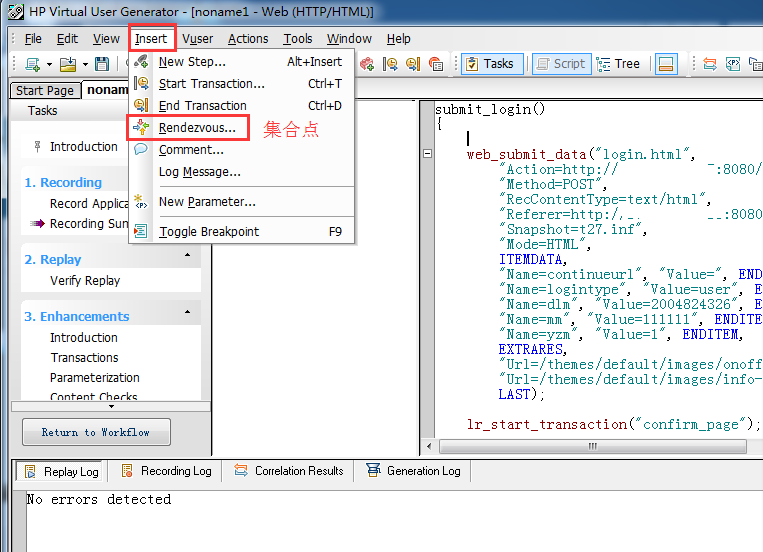This screenshot has width=763, height=552.
Task: Open the Edit menu
Action: (x=67, y=38)
